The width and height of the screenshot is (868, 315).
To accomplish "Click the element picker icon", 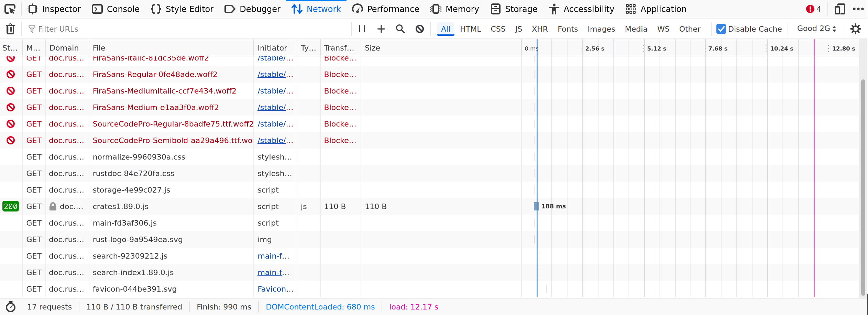I will tap(10, 9).
